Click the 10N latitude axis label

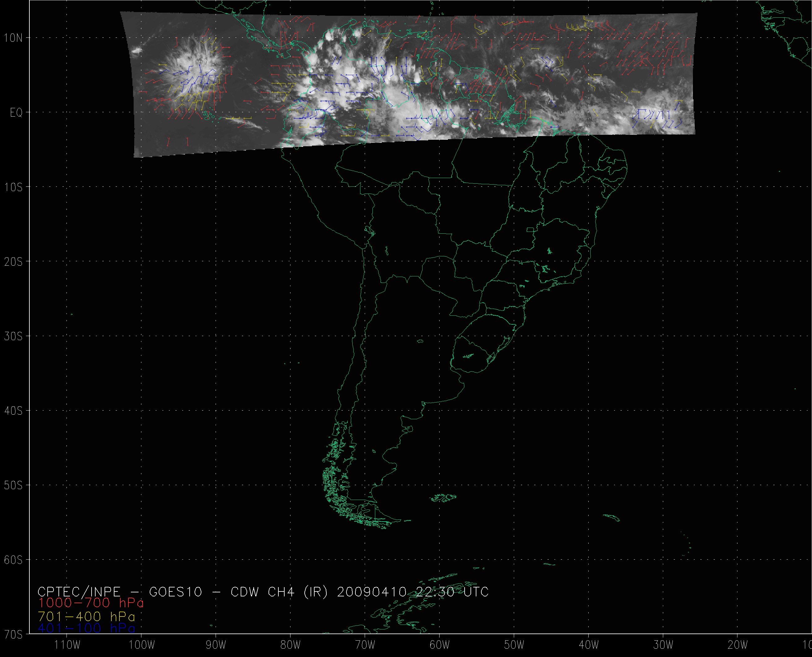[13, 38]
